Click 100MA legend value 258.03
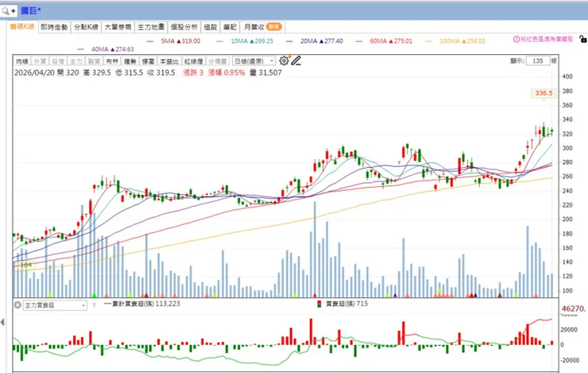The width and height of the screenshot is (588, 373). [x=475, y=41]
